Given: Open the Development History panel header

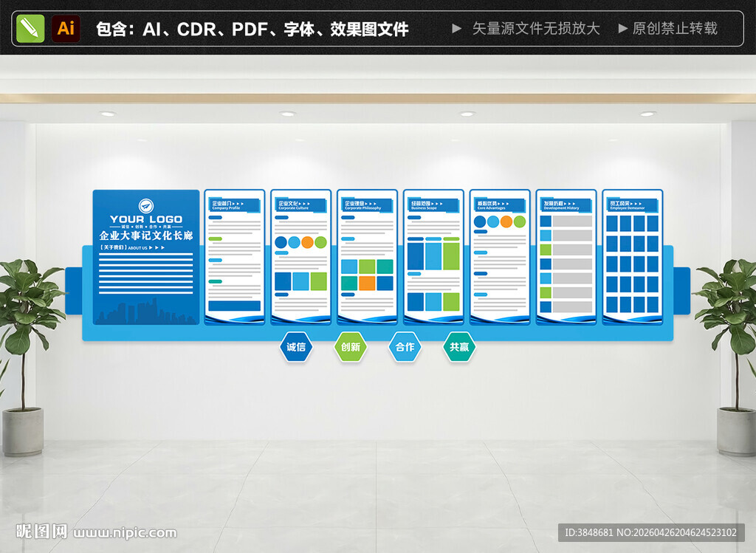Looking at the screenshot, I should click(566, 205).
